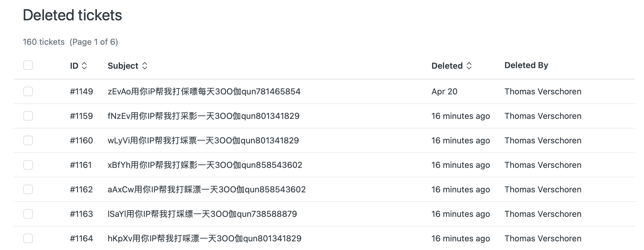
Task: Click the ID column header
Action: (x=74, y=66)
